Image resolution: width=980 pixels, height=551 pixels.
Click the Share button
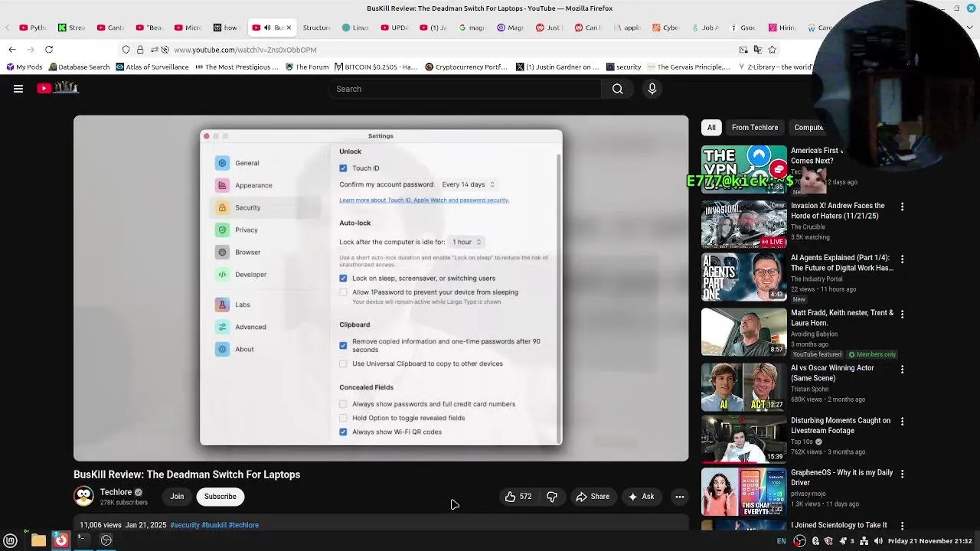[593, 497]
